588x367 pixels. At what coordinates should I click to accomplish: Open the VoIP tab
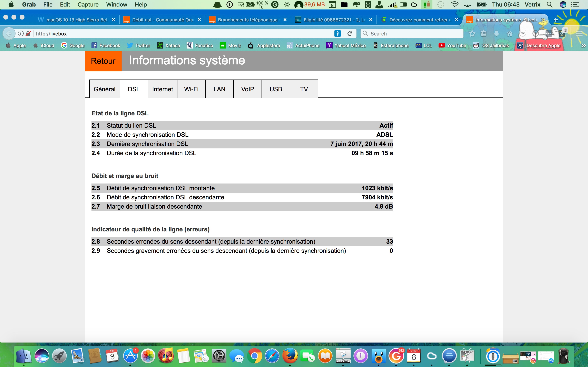coord(247,89)
